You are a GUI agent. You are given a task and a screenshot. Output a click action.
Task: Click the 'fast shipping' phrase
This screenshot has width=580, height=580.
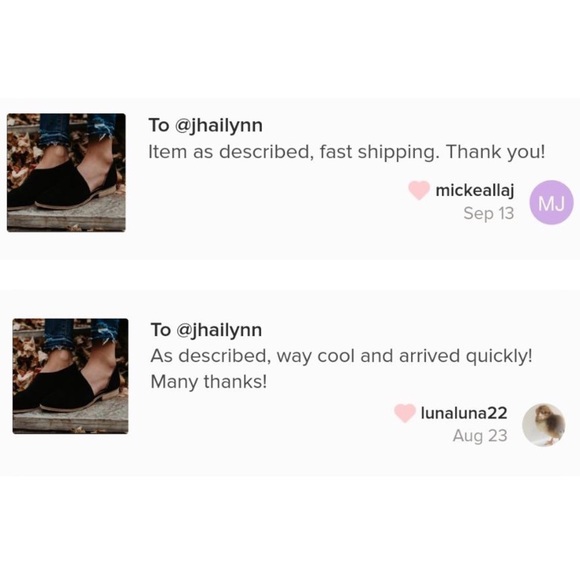coord(379,152)
